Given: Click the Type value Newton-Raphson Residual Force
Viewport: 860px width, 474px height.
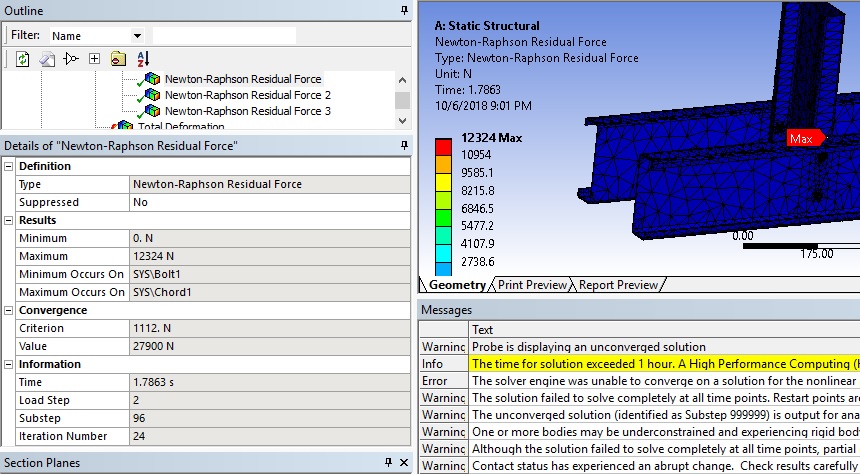Looking at the screenshot, I should coord(270,184).
